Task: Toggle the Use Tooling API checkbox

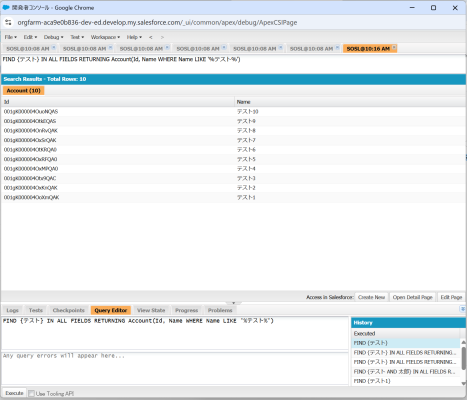Action: tap(31, 394)
